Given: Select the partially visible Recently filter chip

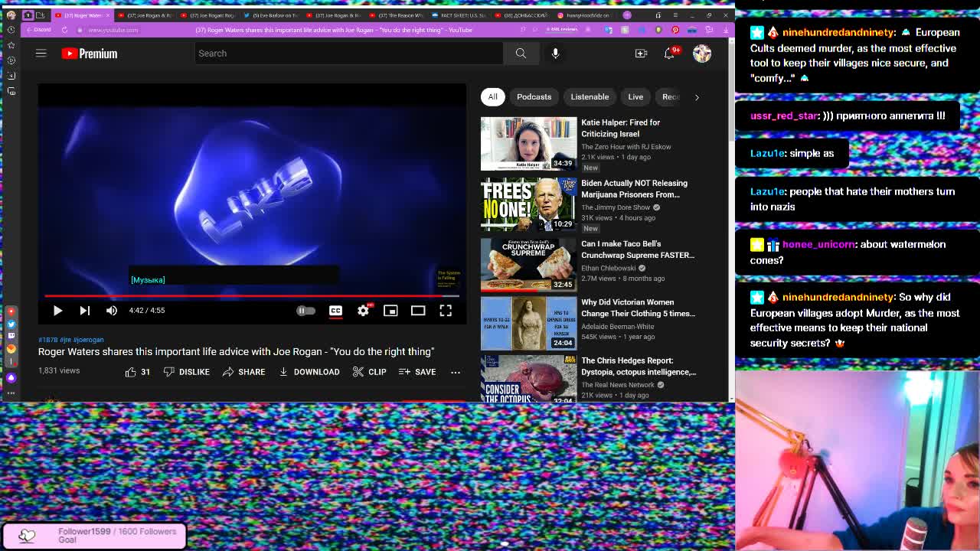Looking at the screenshot, I should pos(669,97).
